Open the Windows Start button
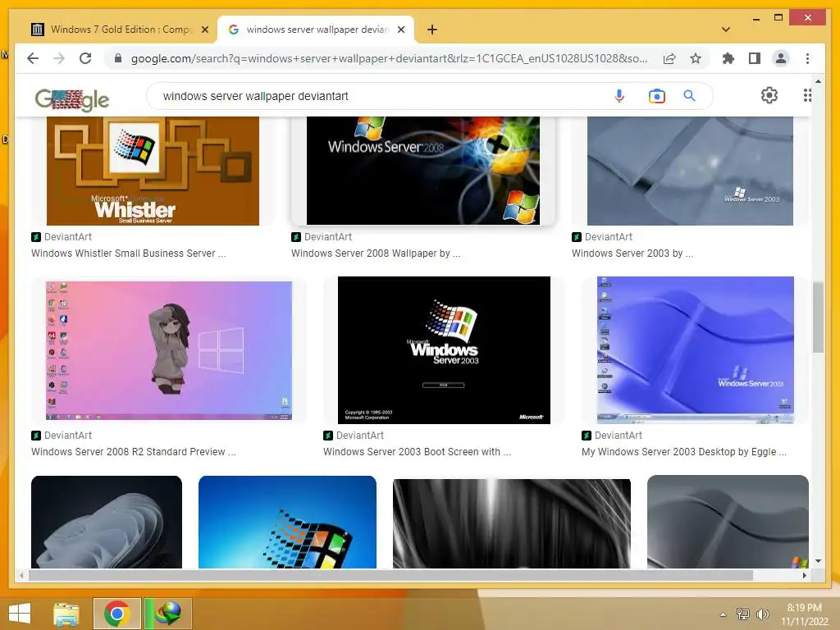 20,614
